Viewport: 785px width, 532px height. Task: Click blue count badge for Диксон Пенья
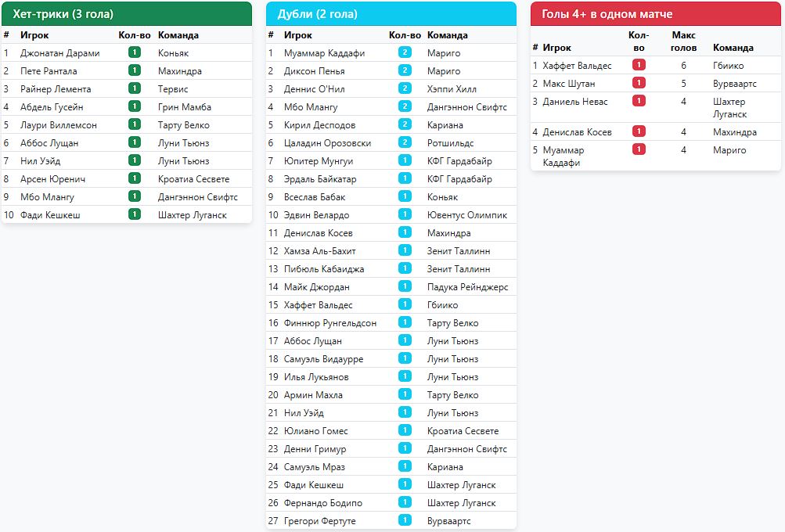tap(405, 71)
